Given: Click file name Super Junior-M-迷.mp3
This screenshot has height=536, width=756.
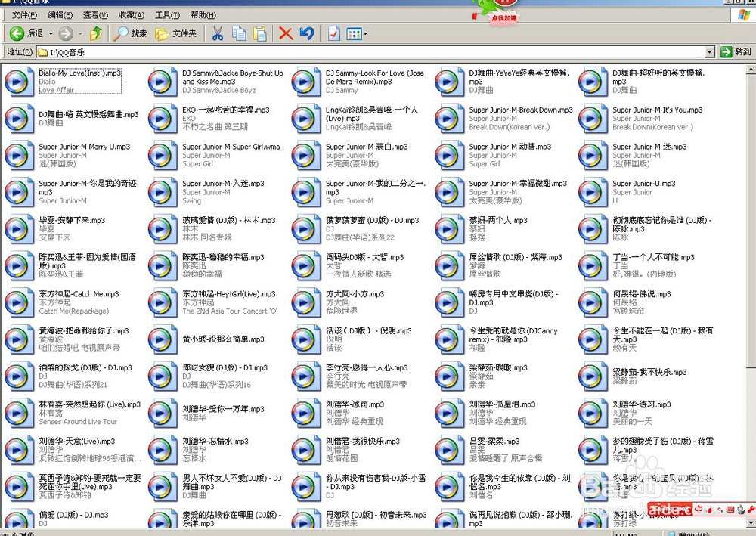Looking at the screenshot, I should pyautogui.click(x=649, y=147).
